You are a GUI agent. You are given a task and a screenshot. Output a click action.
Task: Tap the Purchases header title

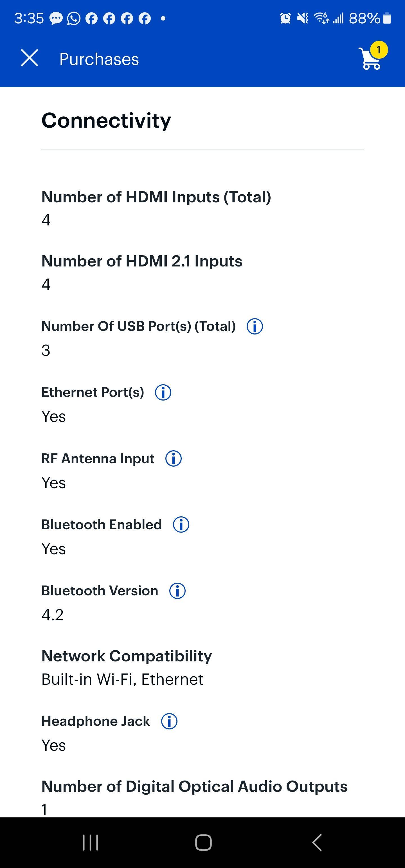click(x=99, y=59)
